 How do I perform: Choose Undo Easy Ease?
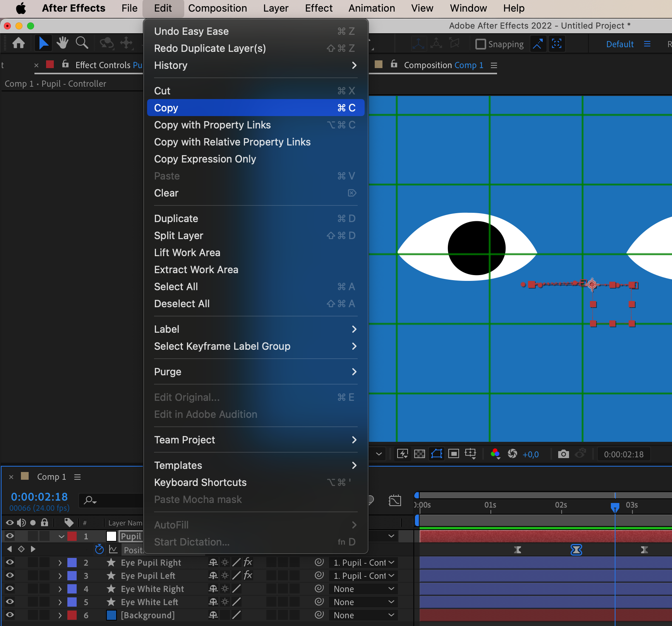tap(255, 31)
